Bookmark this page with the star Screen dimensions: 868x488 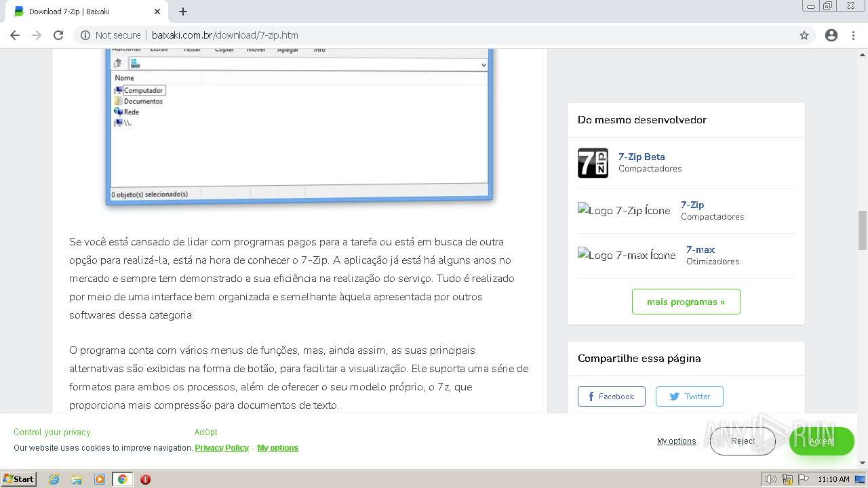tap(804, 35)
